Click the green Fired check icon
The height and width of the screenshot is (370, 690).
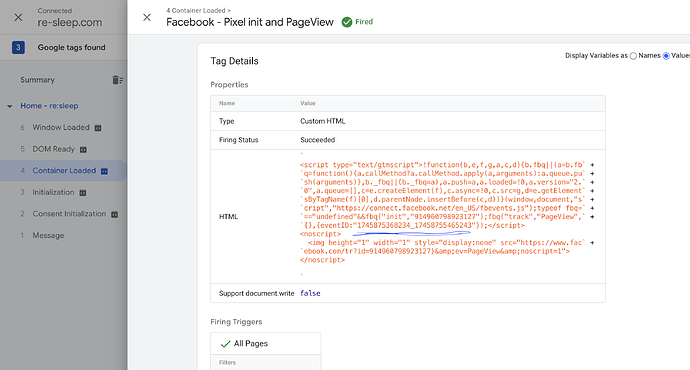(x=347, y=22)
